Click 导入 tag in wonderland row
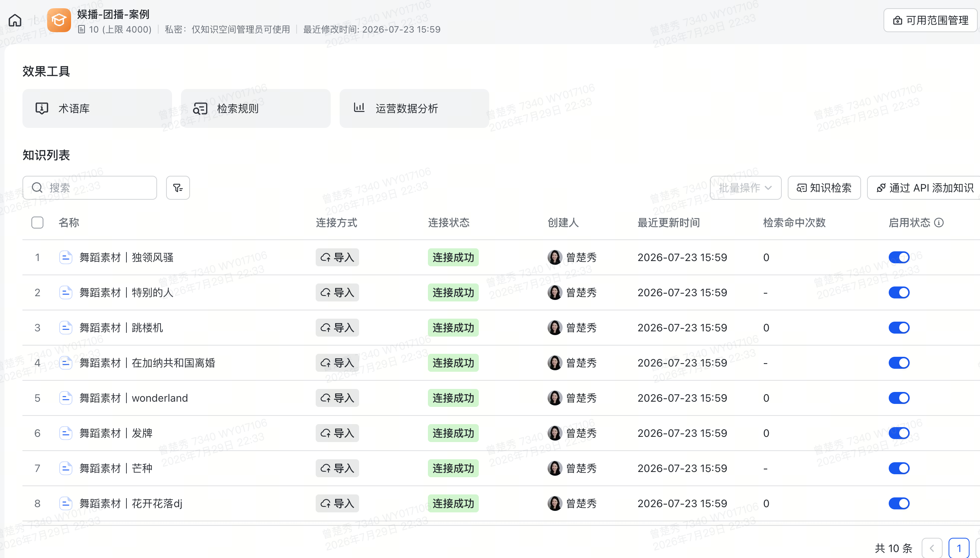The width and height of the screenshot is (980, 558). [x=337, y=398]
